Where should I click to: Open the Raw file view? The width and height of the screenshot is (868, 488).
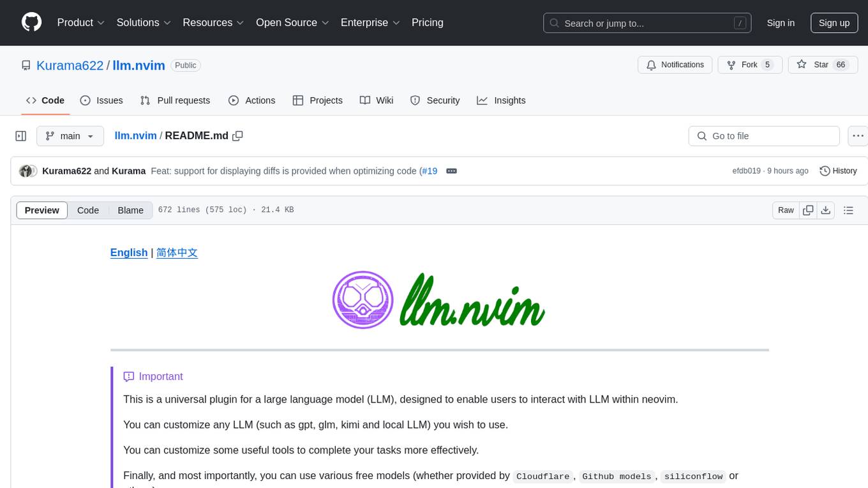(786, 210)
